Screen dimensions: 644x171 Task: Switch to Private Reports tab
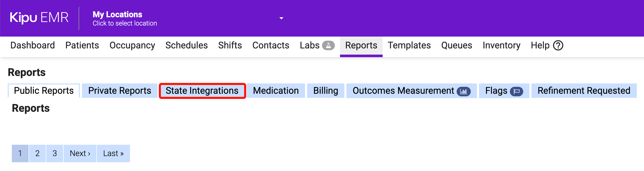(x=119, y=91)
